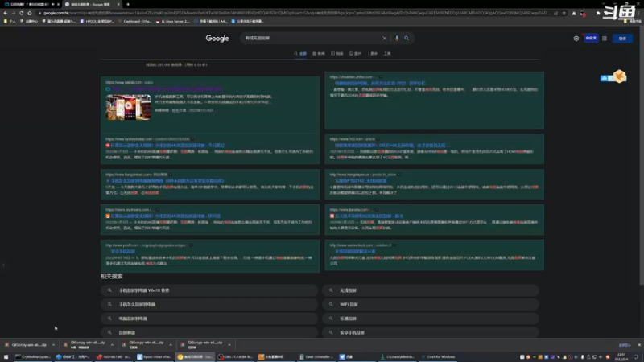This screenshot has width=644, height=362.
Task: Open Google settings gear icon
Action: [576, 38]
